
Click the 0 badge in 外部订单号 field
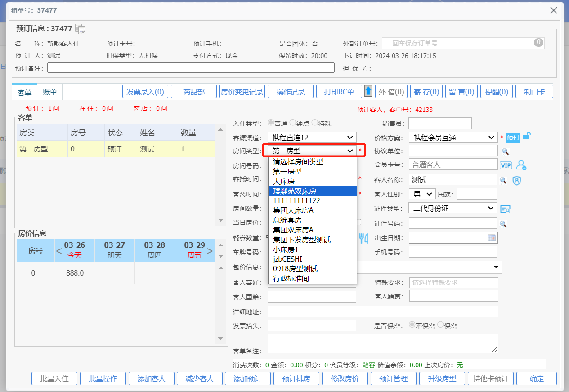click(538, 42)
